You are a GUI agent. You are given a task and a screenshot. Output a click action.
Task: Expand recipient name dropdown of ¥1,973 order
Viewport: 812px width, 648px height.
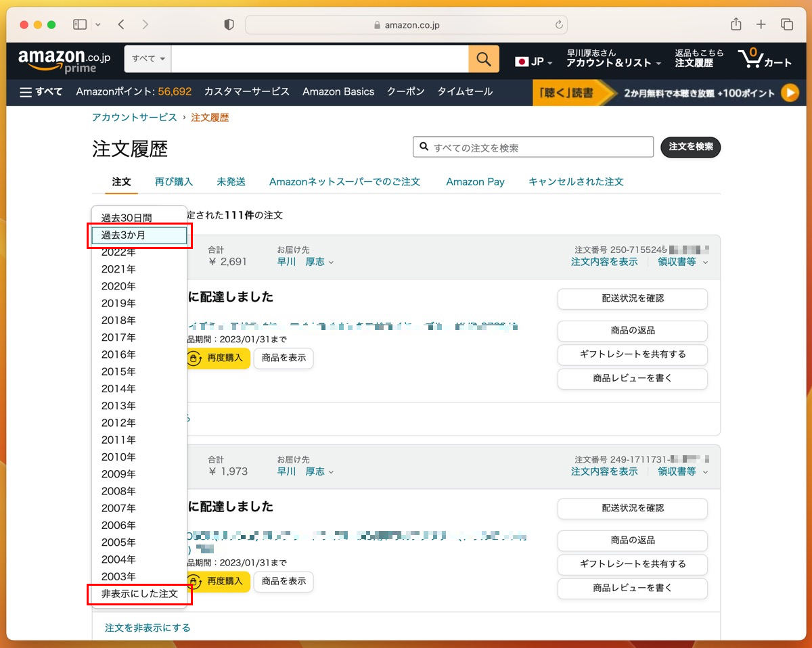click(x=305, y=471)
